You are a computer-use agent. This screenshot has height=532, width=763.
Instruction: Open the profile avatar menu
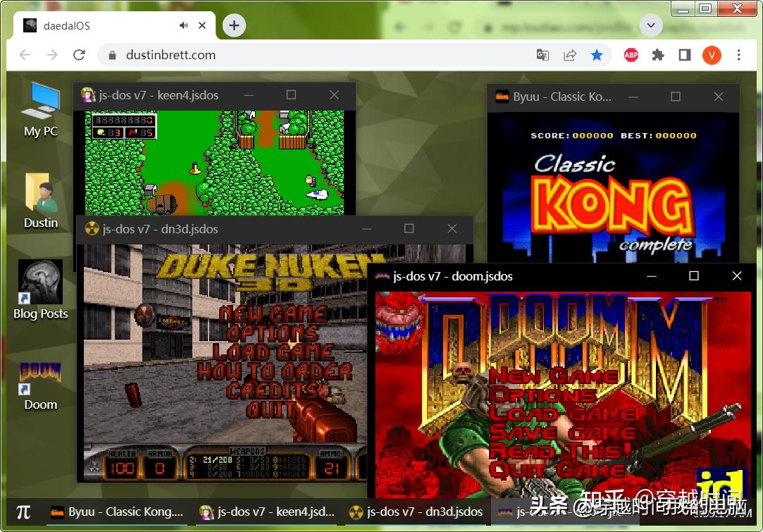[x=712, y=55]
